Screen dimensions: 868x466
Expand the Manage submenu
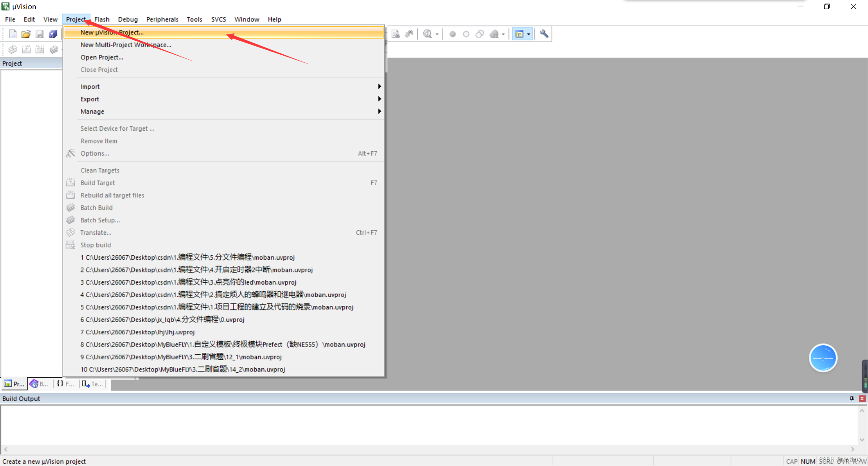point(224,112)
